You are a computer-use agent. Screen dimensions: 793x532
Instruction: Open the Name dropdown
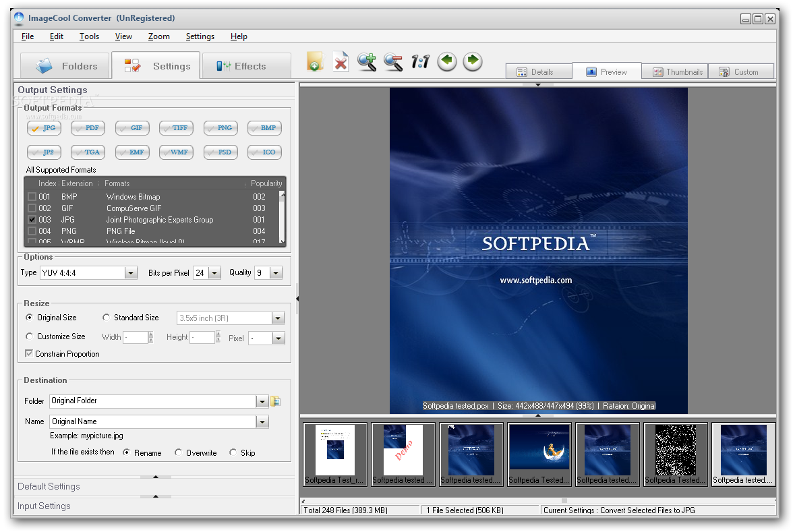(x=262, y=422)
